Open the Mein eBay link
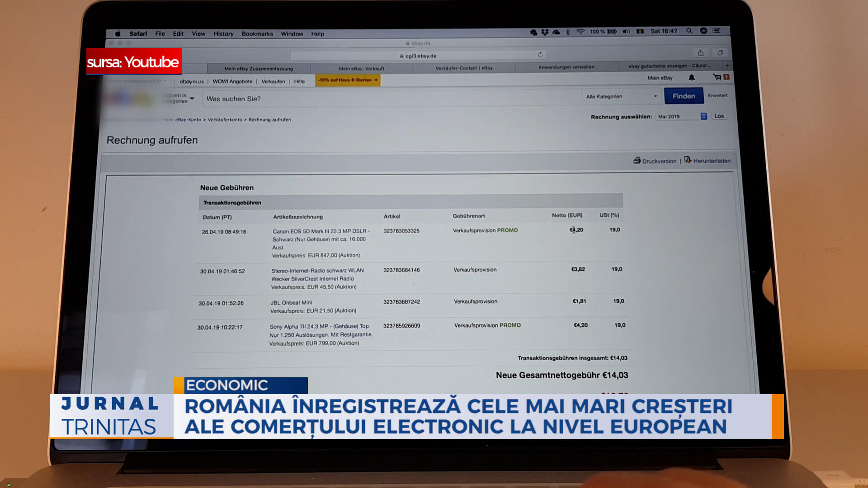 tap(660, 78)
